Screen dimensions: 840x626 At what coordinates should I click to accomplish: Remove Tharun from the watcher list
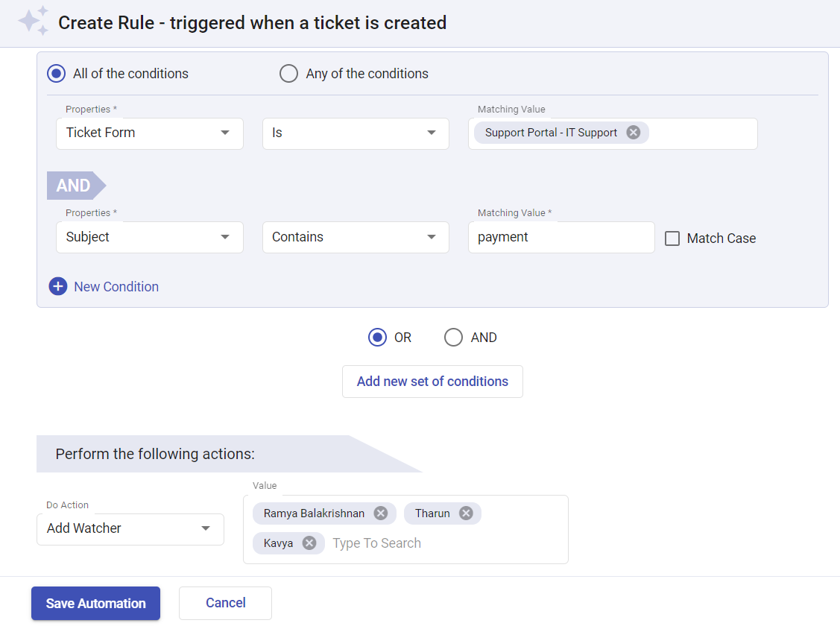pos(466,513)
